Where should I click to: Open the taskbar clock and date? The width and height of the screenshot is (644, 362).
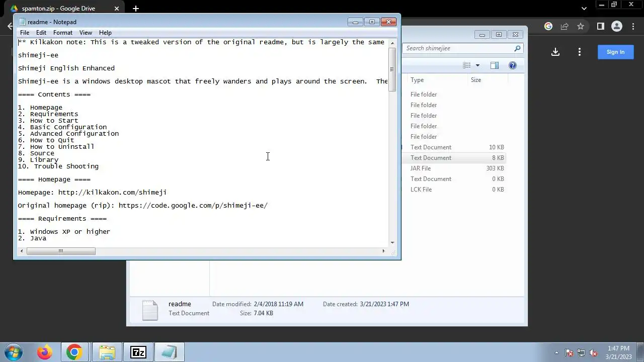tap(618, 352)
